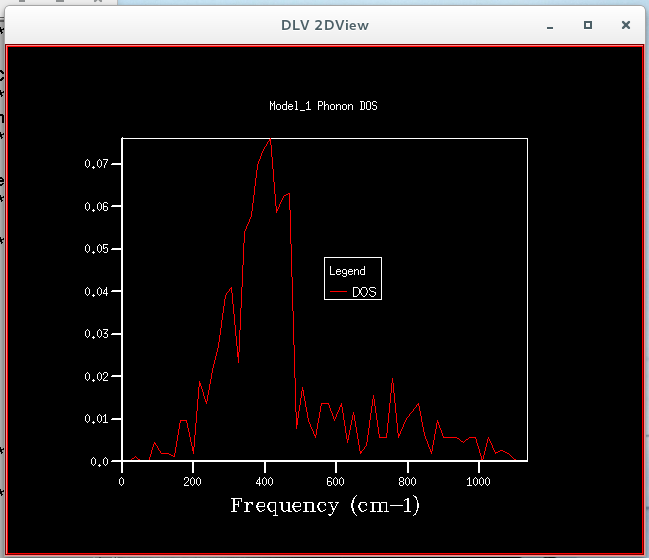This screenshot has height=560, width=649.
Task: Select the Model_1 Phonon DOS plot title
Action: pos(323,106)
